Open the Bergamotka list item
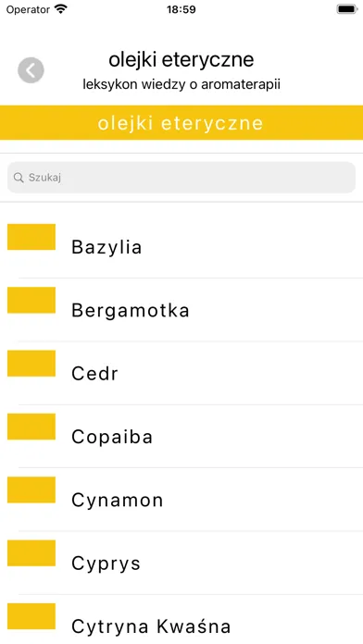The image size is (363, 644). [181, 310]
